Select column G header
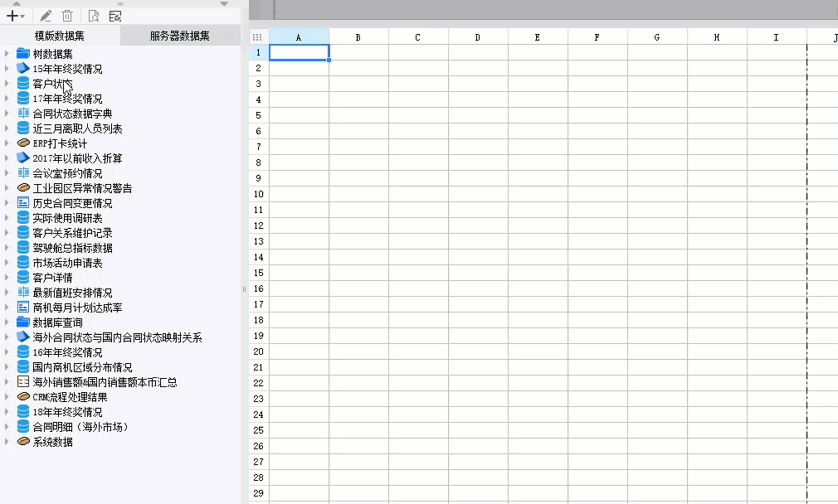Viewport: 838px width, 504px height. (x=657, y=36)
